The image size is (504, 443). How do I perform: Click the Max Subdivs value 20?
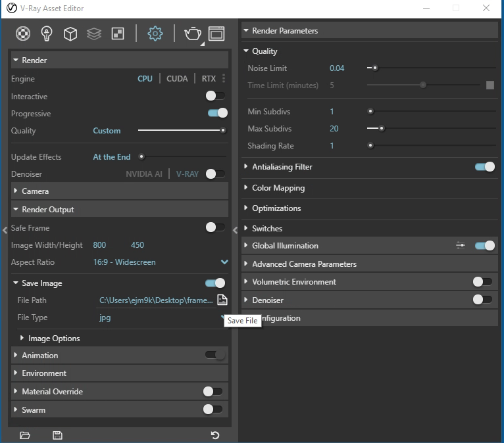(334, 128)
